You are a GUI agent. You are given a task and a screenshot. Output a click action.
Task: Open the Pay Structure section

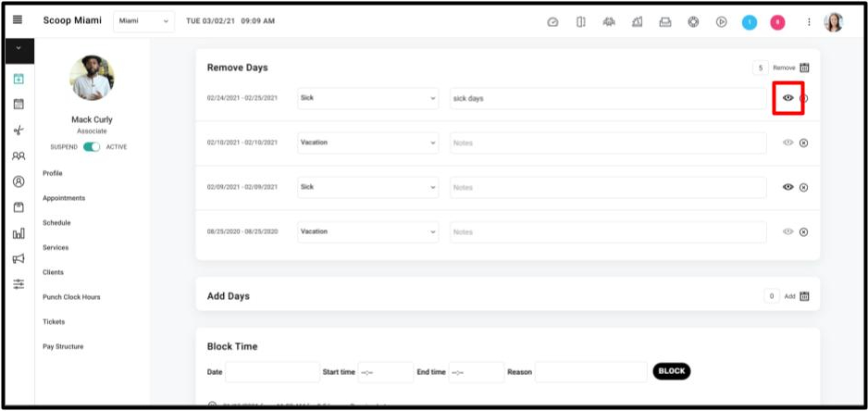[63, 347]
